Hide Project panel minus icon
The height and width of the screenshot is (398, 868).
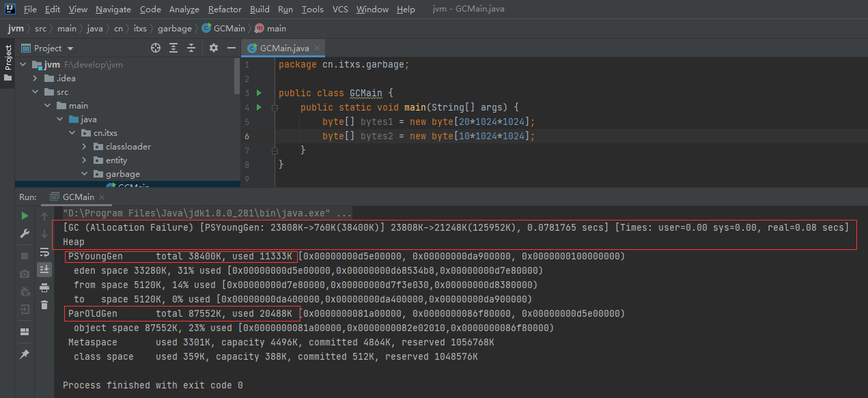click(232, 48)
